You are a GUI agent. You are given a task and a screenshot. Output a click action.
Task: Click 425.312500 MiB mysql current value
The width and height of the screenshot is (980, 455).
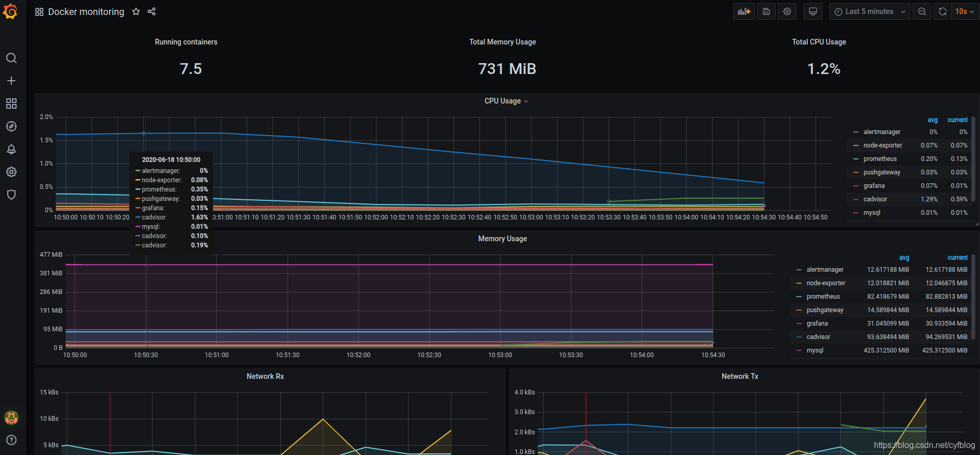(x=945, y=350)
